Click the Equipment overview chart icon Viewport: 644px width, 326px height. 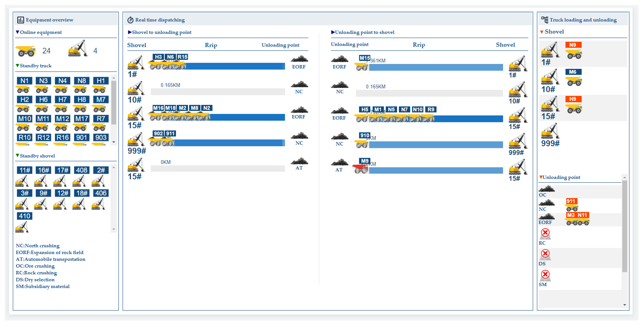tap(20, 20)
